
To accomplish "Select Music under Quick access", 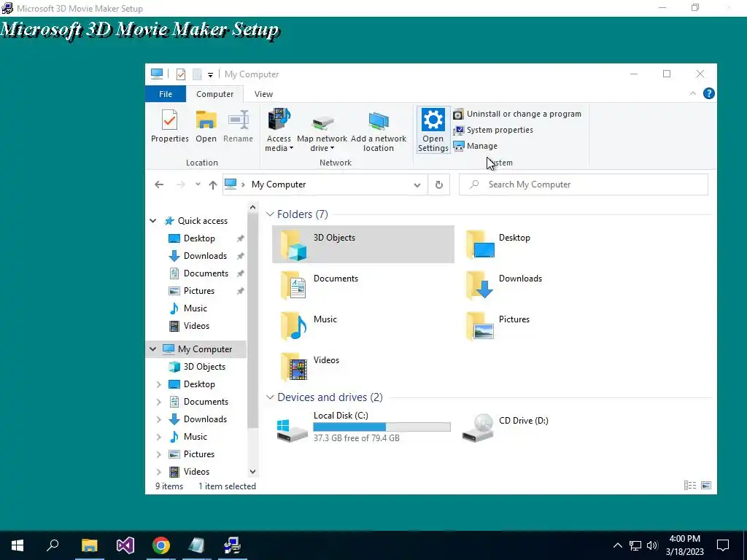I will (x=196, y=308).
